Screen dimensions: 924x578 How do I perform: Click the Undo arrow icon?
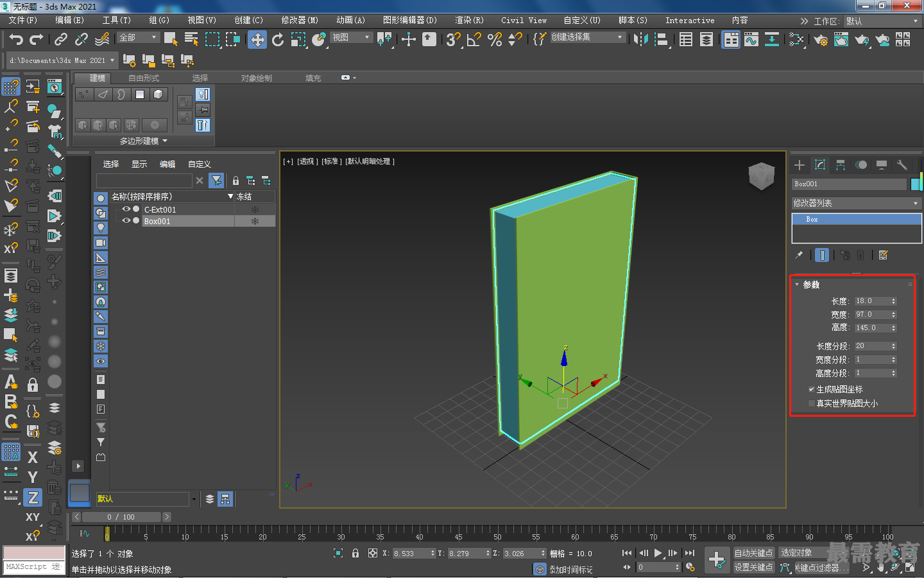click(16, 40)
